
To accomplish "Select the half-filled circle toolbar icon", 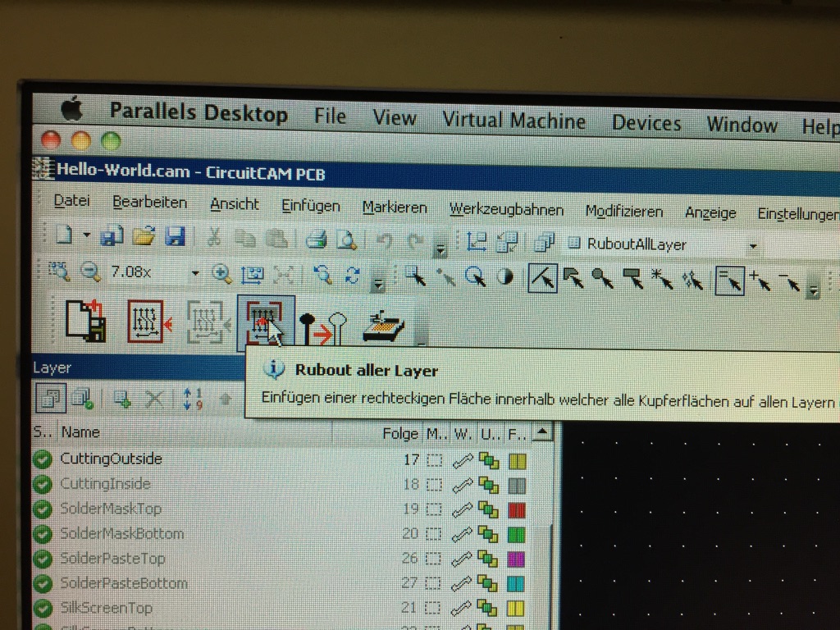I will click(504, 277).
